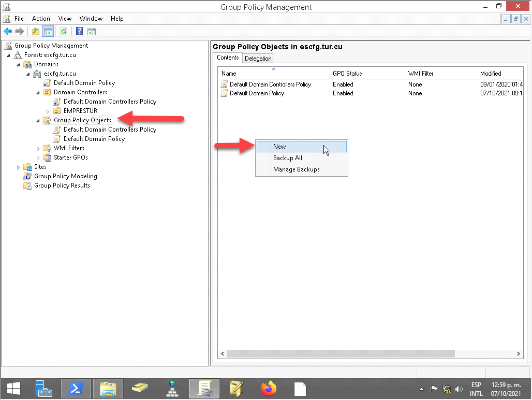Click the volume speaker tray icon

tap(459, 389)
